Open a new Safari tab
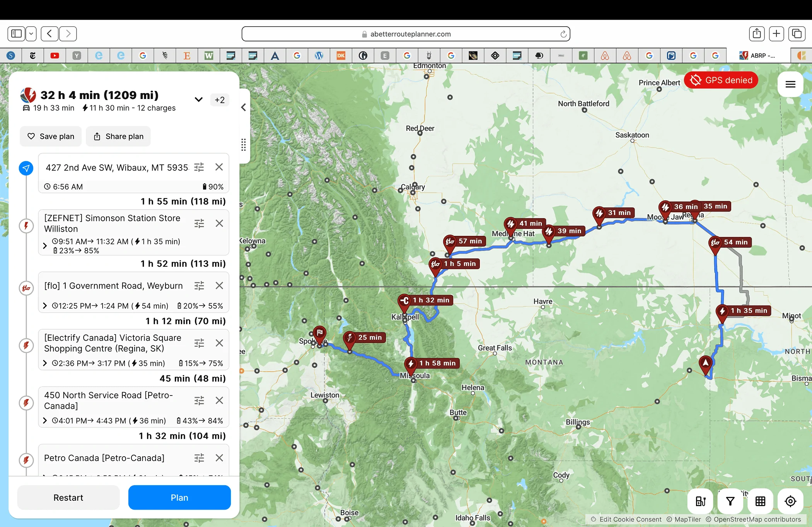 [x=776, y=34]
